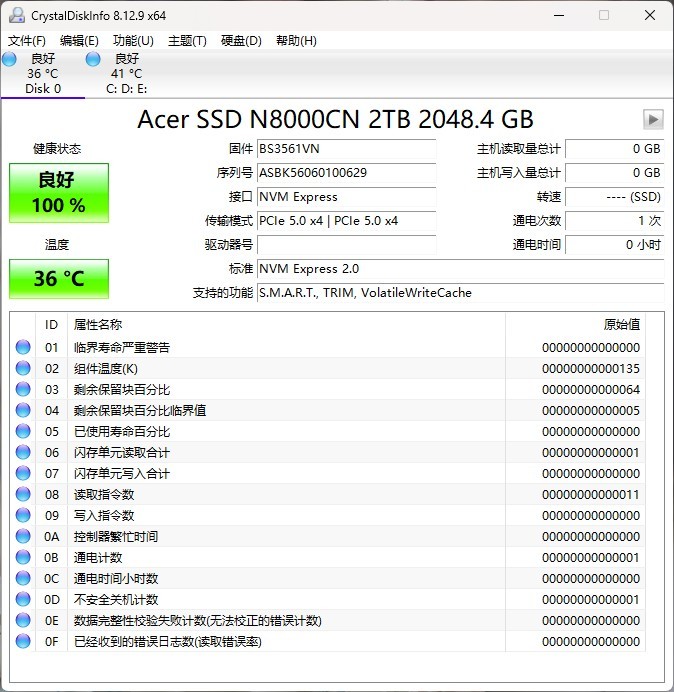This screenshot has width=674, height=692.
Task: Click status orb for attribute 01 row
Action: pyautogui.click(x=23, y=347)
